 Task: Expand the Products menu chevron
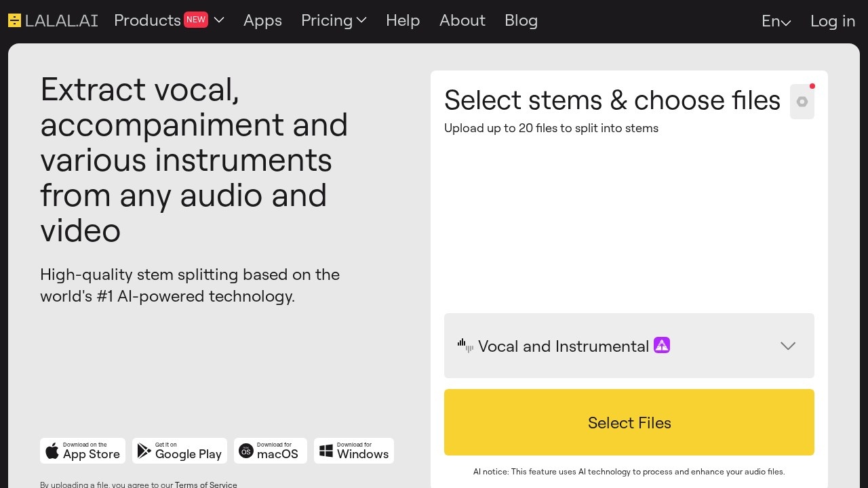[x=219, y=20]
